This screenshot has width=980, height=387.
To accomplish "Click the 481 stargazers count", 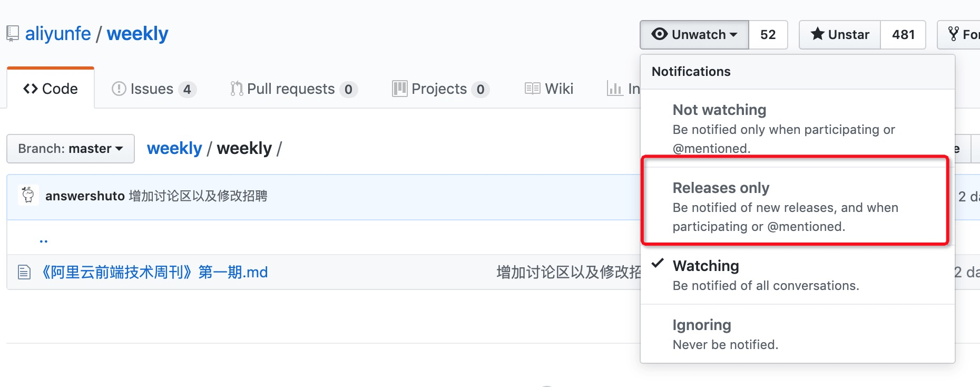I will coord(903,35).
